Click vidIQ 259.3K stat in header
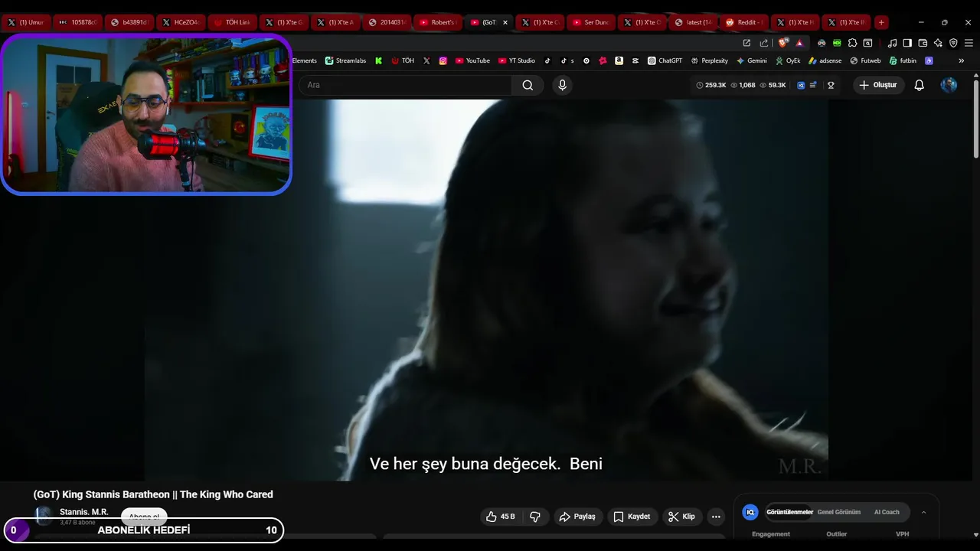Viewport: 980px width, 551px height. pos(711,85)
